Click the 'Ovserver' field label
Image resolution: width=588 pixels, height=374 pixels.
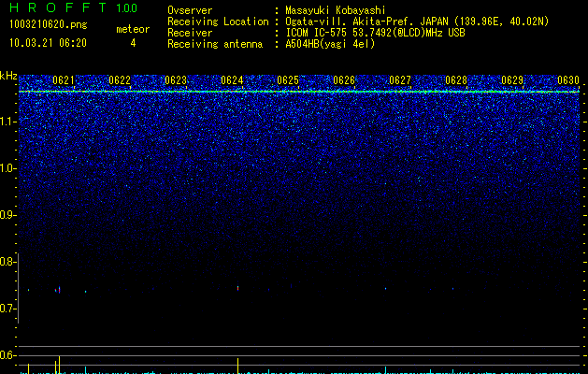coord(190,10)
